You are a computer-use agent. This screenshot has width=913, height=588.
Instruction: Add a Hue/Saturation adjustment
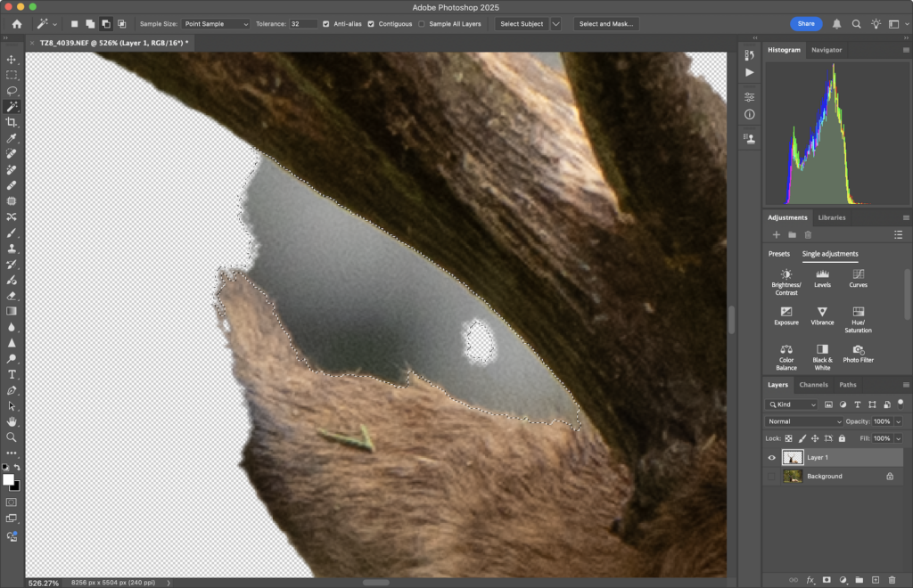[858, 313]
